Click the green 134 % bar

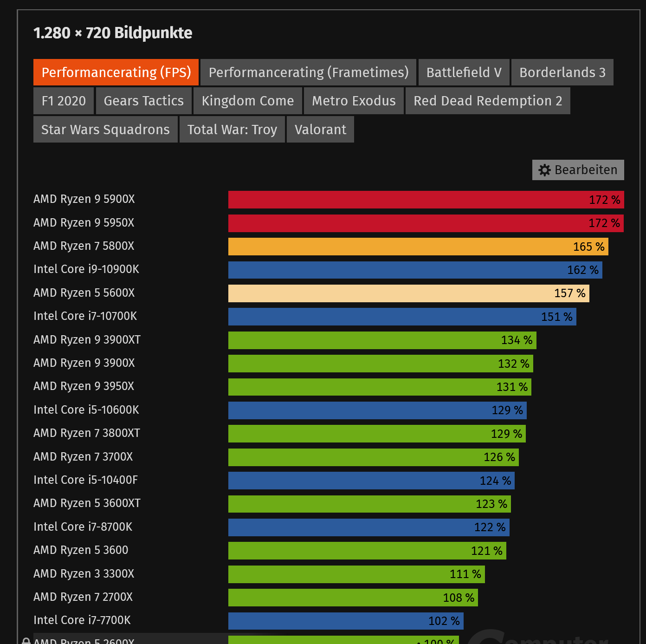coord(382,340)
